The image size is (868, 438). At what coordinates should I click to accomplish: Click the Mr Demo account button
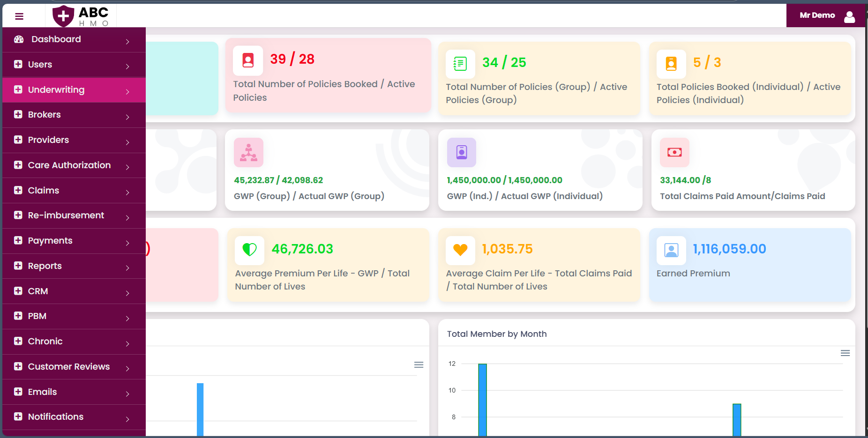pos(817,15)
